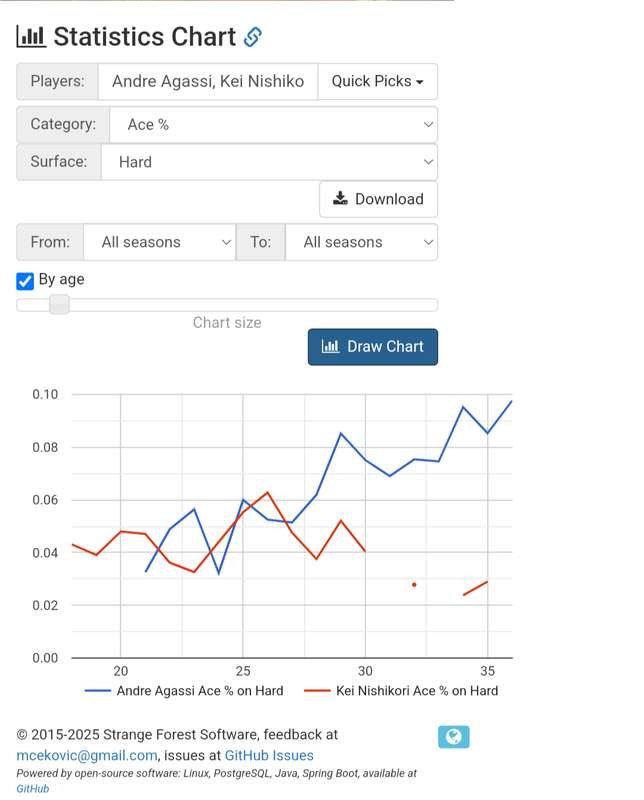644x800 pixels.
Task: Open the GitHub Issues link
Action: [269, 755]
